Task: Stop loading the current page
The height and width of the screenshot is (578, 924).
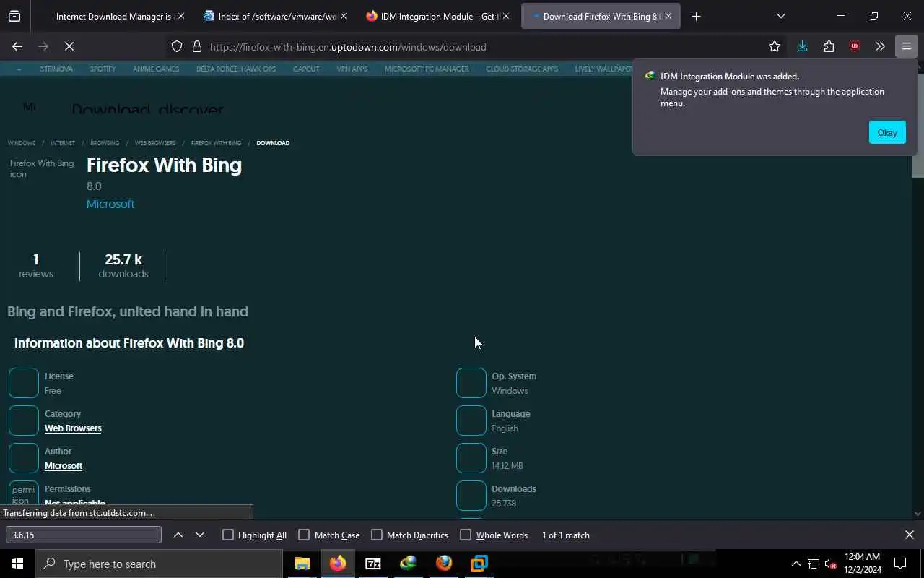Action: pos(69,46)
